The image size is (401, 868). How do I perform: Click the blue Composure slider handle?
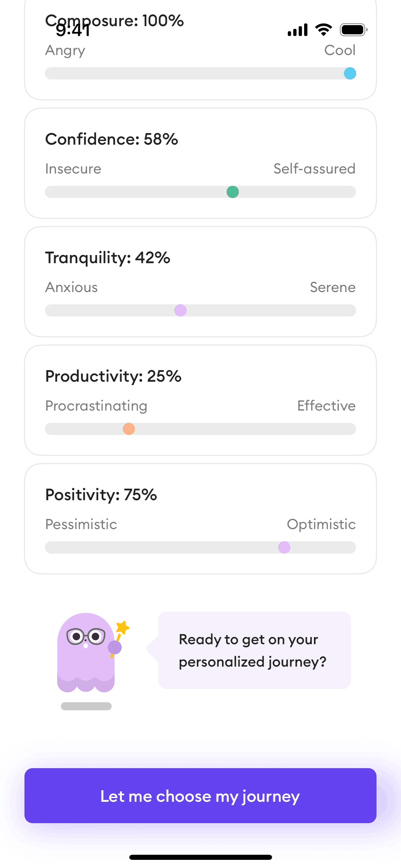350,73
